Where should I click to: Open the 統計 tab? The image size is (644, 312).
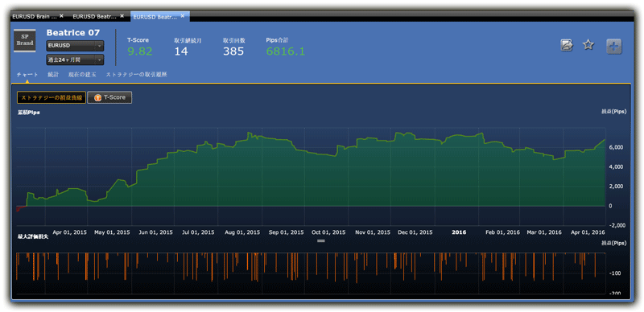pos(53,75)
